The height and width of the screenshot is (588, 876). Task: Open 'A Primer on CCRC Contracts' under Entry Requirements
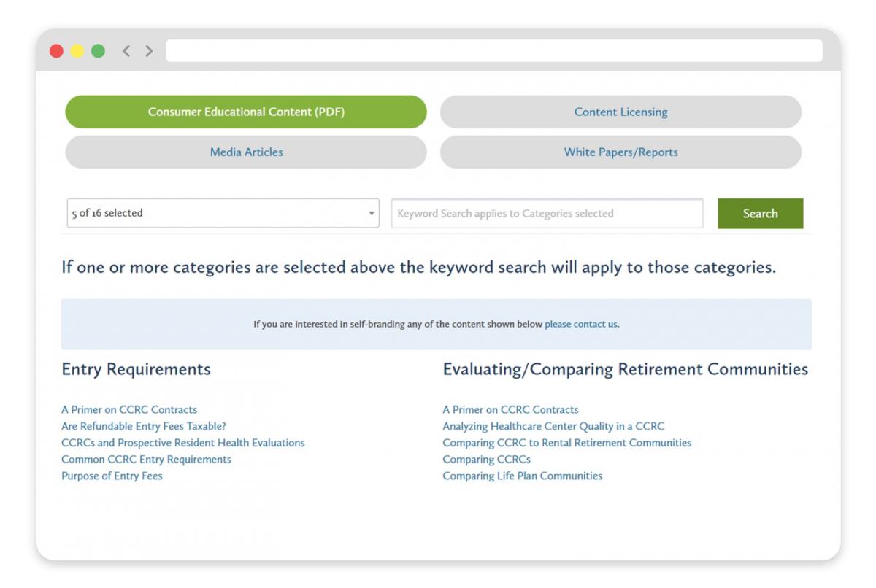(129, 409)
